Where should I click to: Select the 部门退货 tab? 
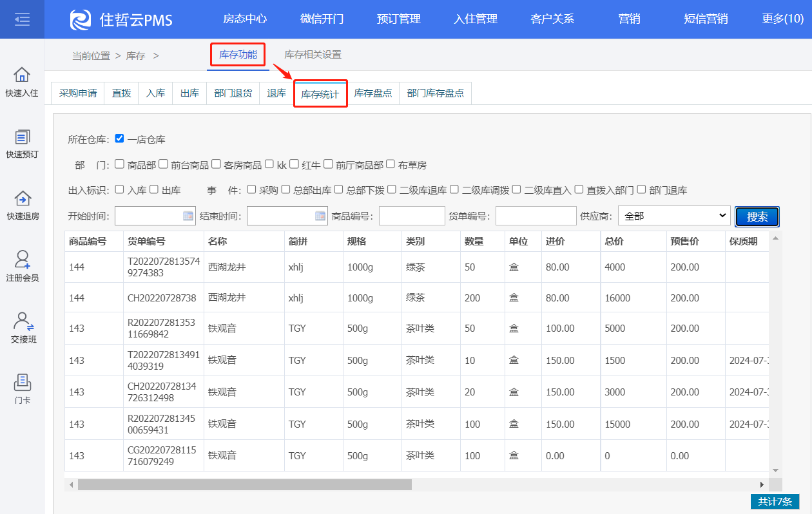click(x=233, y=93)
